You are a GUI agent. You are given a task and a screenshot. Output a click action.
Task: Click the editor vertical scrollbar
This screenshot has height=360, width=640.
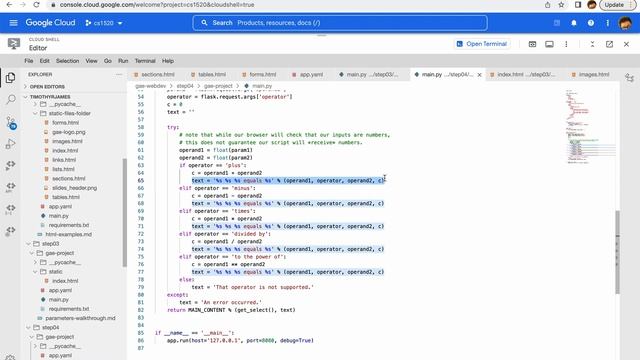pos(617,251)
